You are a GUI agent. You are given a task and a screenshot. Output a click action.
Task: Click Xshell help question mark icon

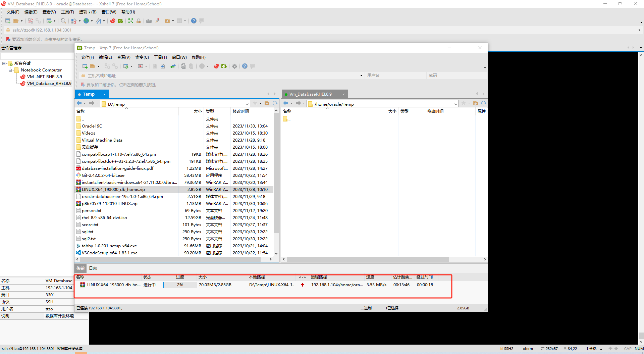pyautogui.click(x=194, y=21)
